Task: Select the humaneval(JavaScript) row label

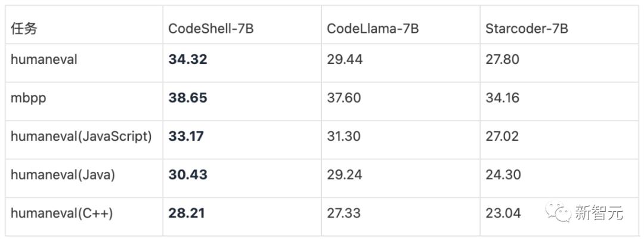Action: click(81, 136)
